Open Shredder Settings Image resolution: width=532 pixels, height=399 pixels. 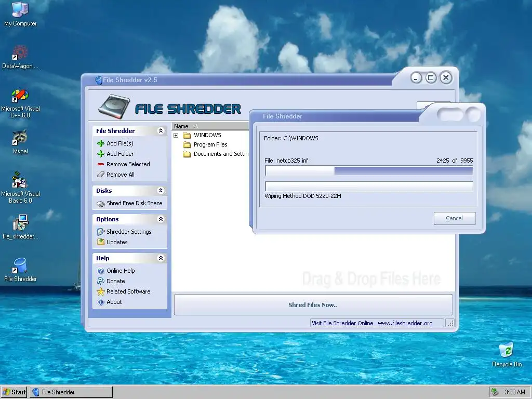129,232
